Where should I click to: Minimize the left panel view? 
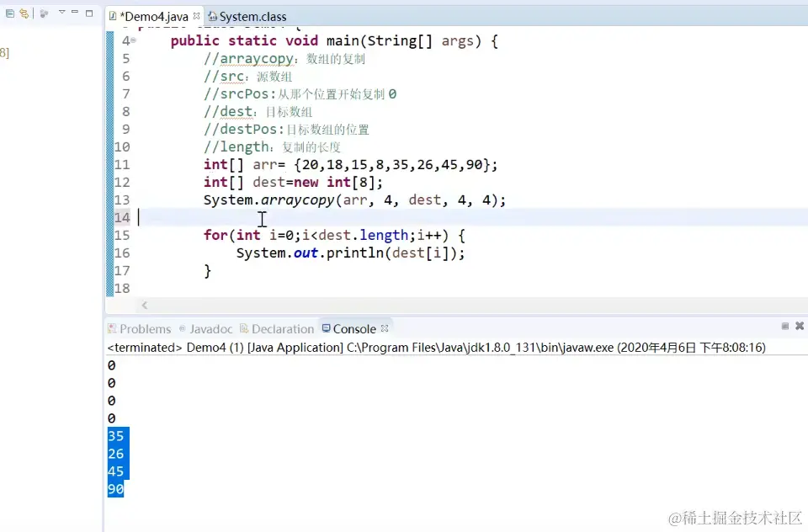click(x=75, y=12)
